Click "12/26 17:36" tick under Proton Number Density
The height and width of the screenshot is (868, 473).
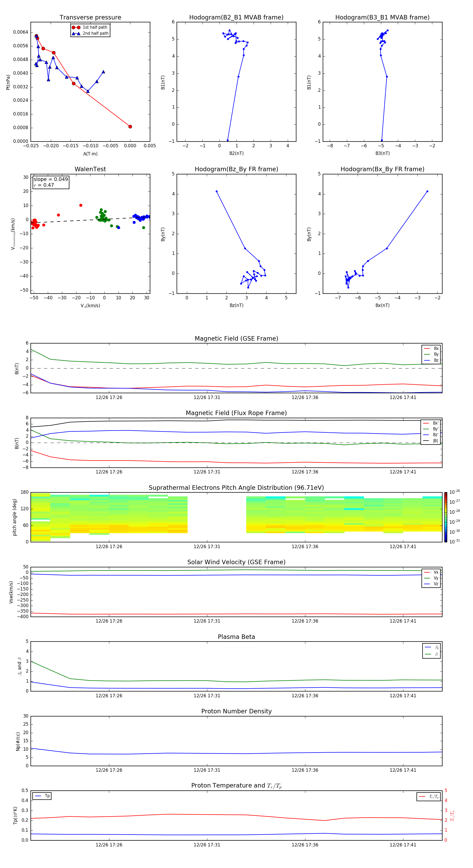click(305, 770)
